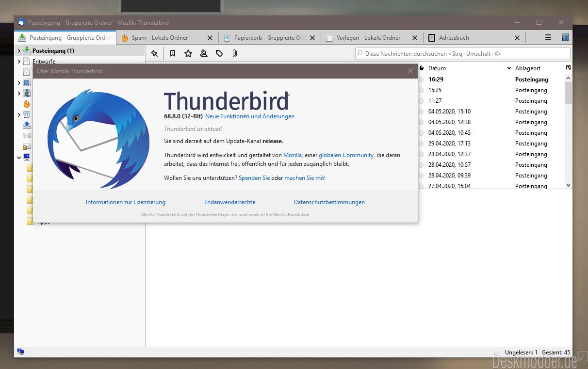The width and height of the screenshot is (588, 369).
Task: Open Informationen zur Lizenzierung link
Action: [x=126, y=202]
